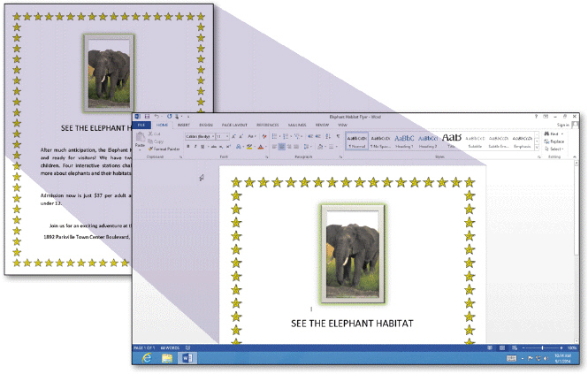Increase paragraph indent
Screen dimensions: 588x374
[x=318, y=136]
